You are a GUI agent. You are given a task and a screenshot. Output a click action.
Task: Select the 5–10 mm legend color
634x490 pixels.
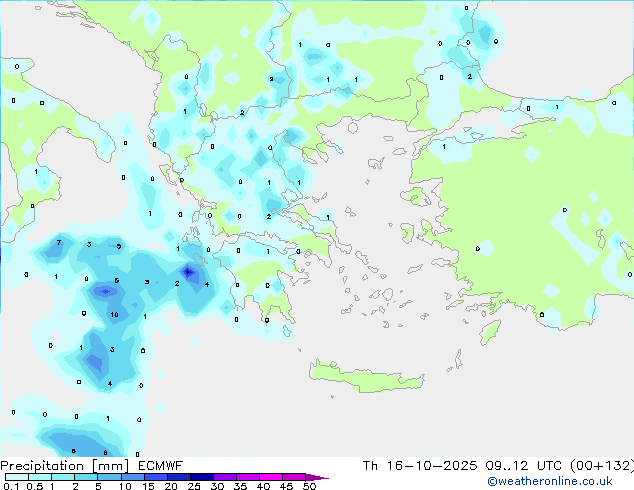coord(109,477)
